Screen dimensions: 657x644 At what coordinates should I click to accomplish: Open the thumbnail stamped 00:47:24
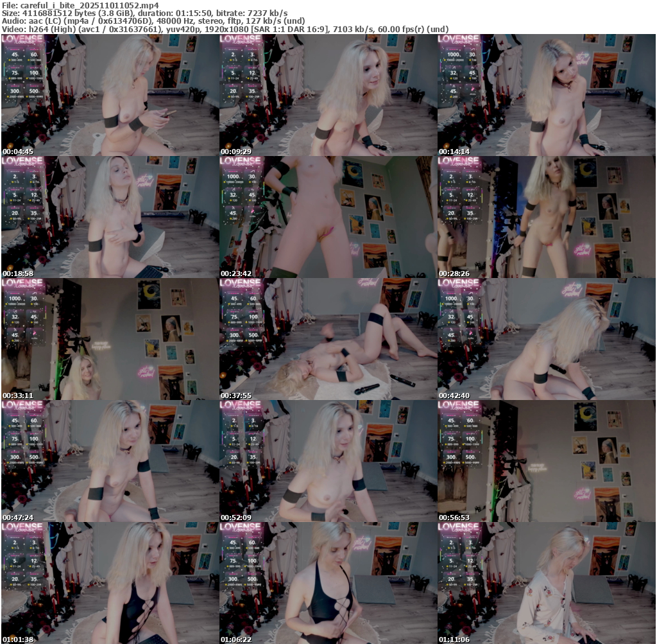tap(110, 461)
